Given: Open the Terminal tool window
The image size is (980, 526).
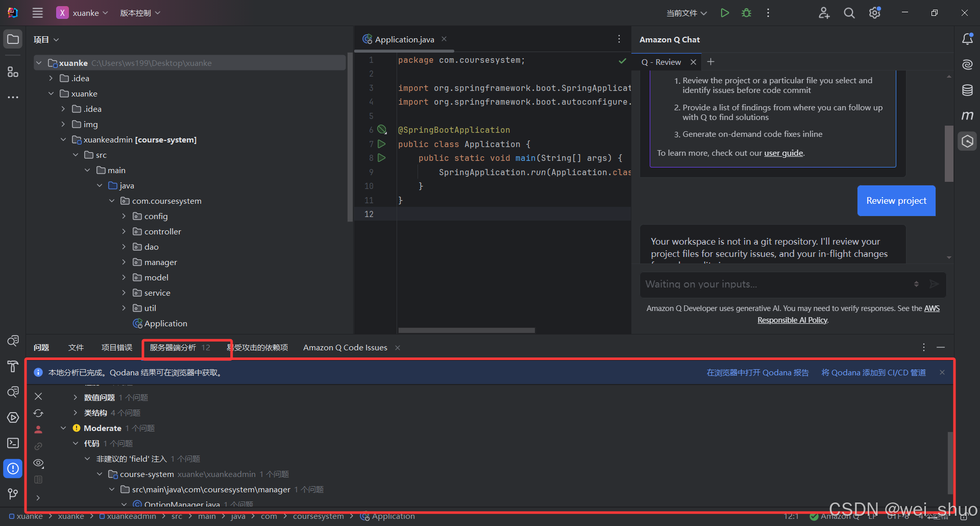Looking at the screenshot, I should (x=13, y=443).
